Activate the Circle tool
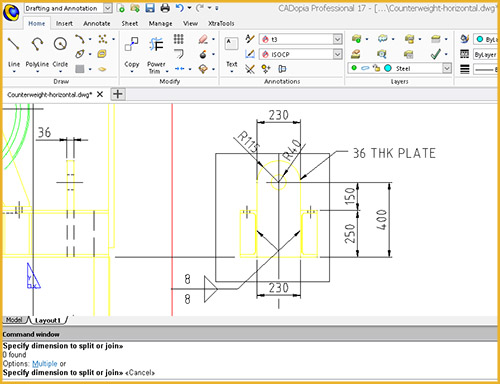Viewport: 500px width, 384px height. [60, 51]
